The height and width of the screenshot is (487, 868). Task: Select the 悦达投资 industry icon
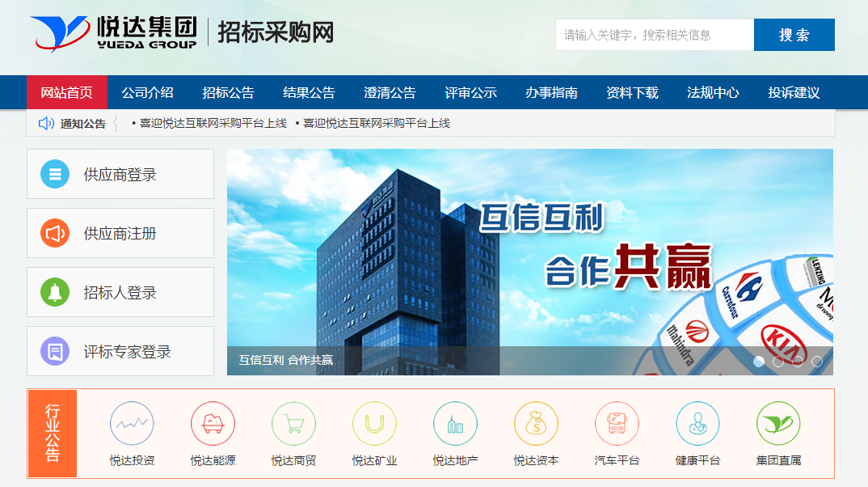(132, 423)
